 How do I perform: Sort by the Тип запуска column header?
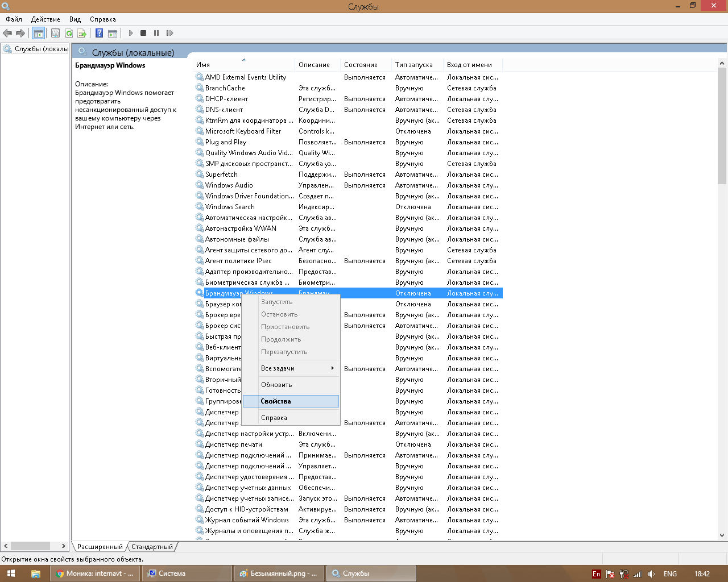point(419,65)
